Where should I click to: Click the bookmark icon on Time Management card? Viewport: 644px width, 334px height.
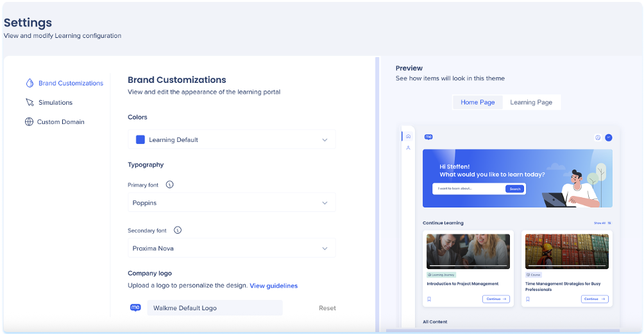pyautogui.click(x=528, y=299)
